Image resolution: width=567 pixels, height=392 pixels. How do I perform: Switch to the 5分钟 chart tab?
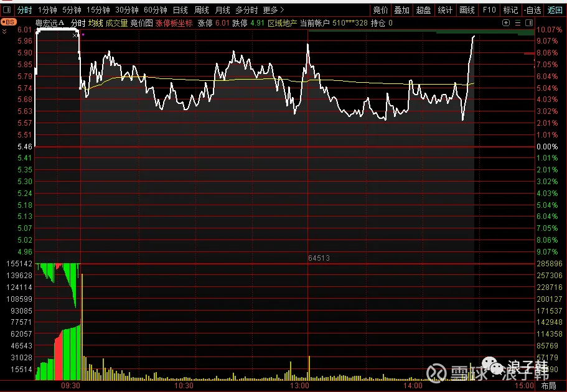click(x=72, y=10)
